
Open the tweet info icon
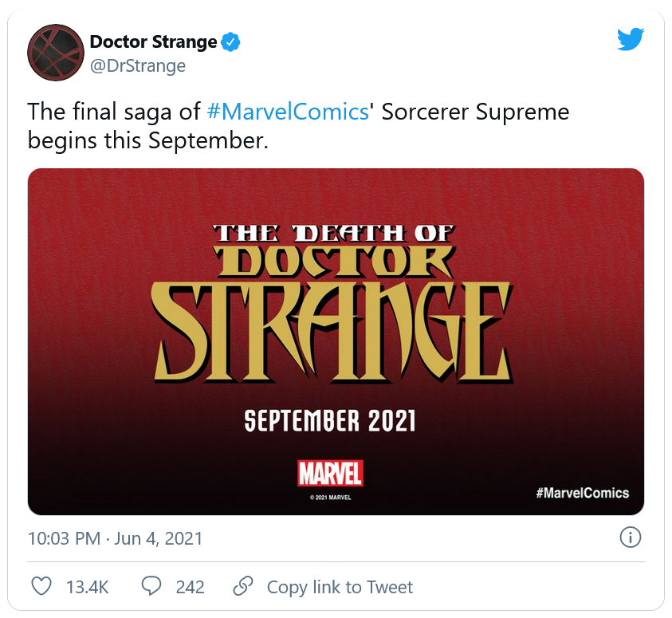[631, 537]
